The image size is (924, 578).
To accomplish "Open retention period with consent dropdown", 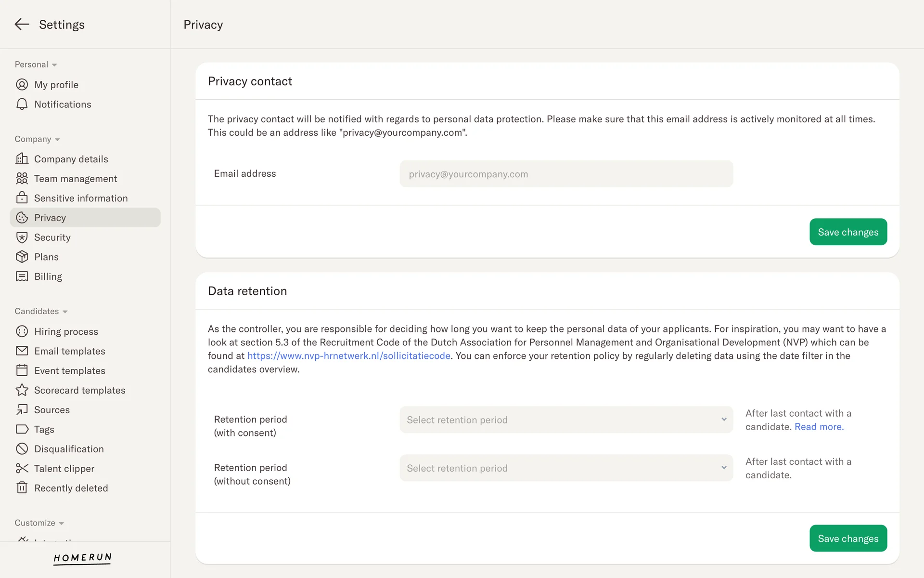I will [566, 420].
